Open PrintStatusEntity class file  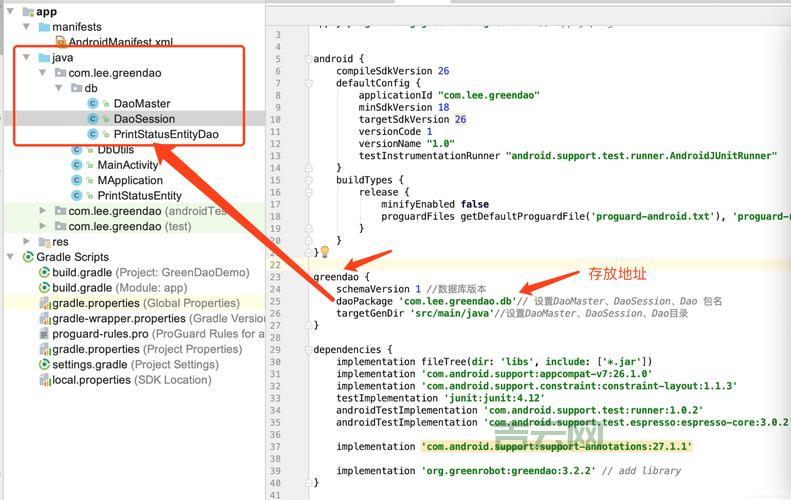point(139,196)
